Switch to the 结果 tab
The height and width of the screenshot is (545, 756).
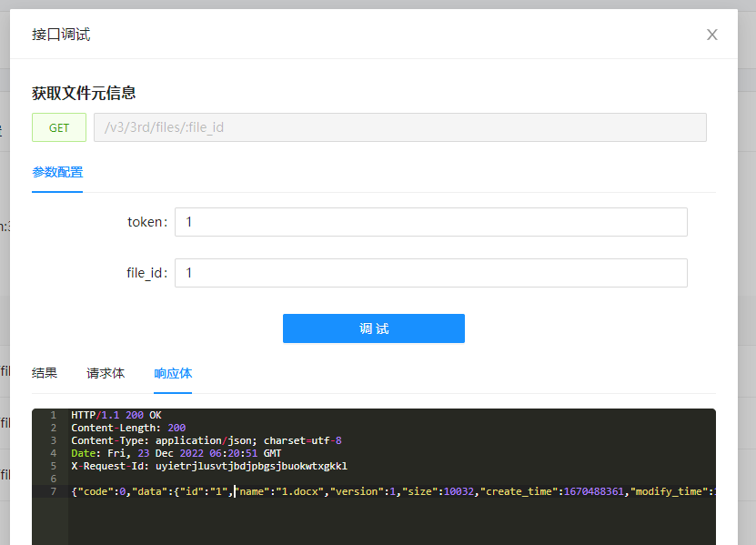(x=45, y=373)
